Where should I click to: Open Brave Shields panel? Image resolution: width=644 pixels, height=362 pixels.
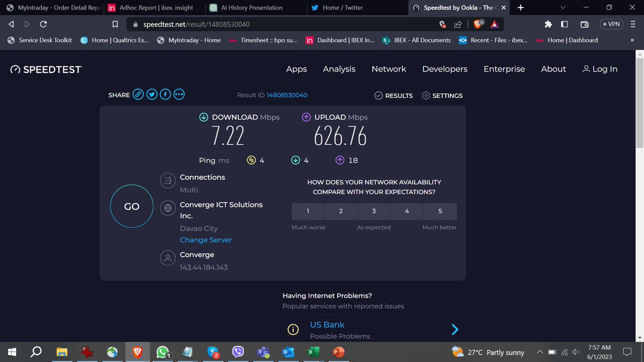tap(478, 24)
